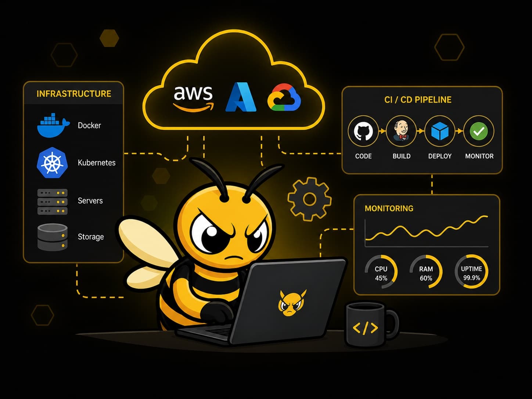Click the MONITORING panel title
The image size is (532, 399).
tap(389, 208)
